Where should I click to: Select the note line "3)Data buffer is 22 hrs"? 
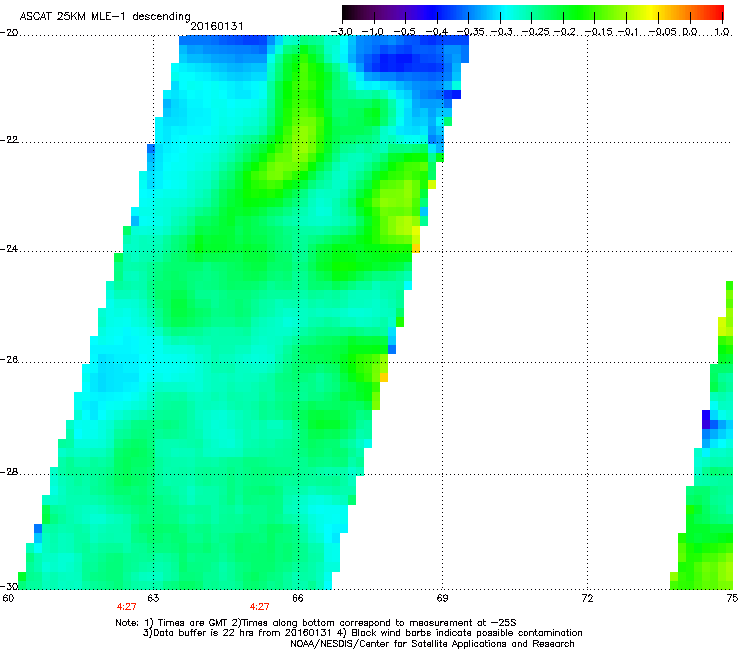(x=362, y=633)
